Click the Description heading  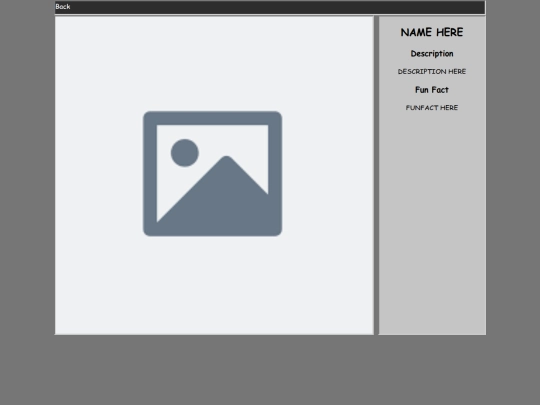pos(432,54)
